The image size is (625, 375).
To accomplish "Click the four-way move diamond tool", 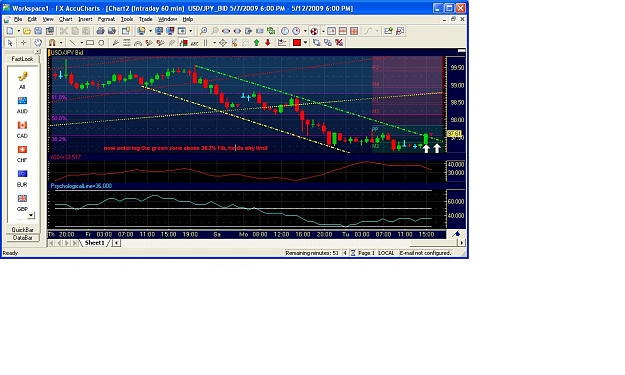I will tap(223, 43).
